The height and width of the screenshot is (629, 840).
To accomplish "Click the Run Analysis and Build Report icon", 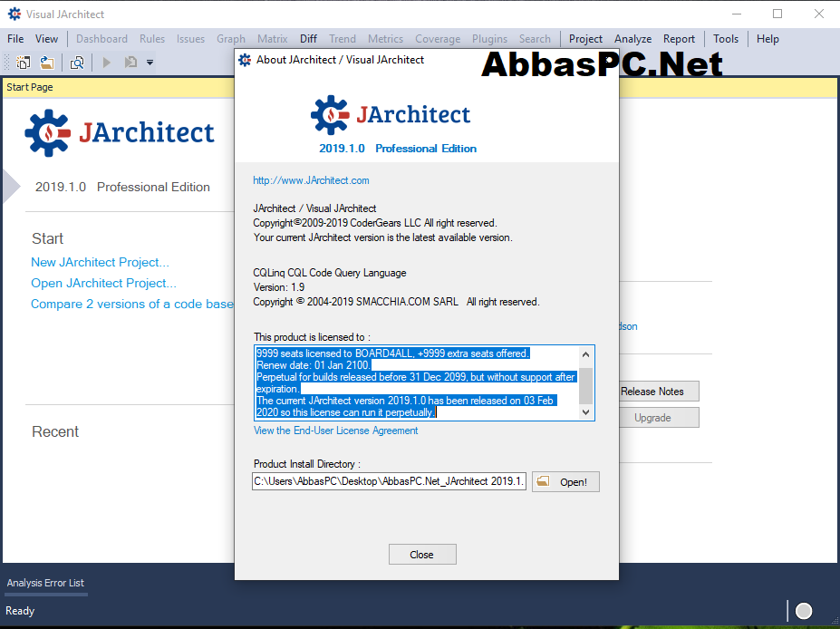I will pos(130,63).
